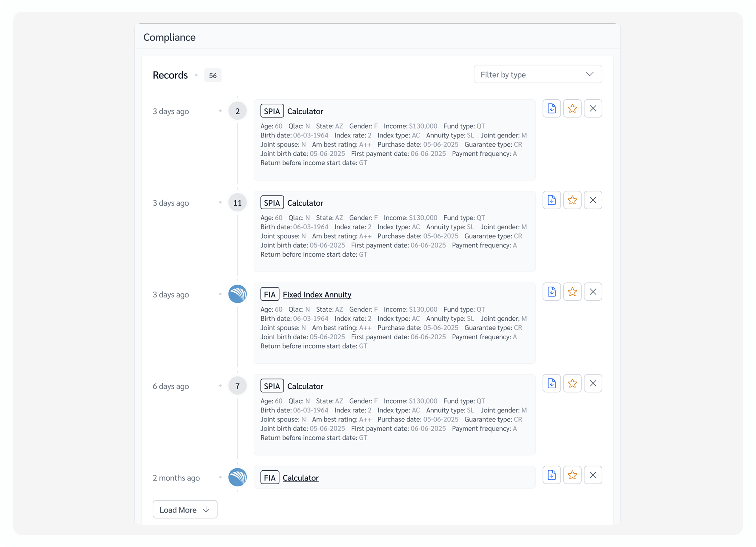Remove the SPIA record numbered 2
This screenshot has height=547, width=756.
pos(593,108)
